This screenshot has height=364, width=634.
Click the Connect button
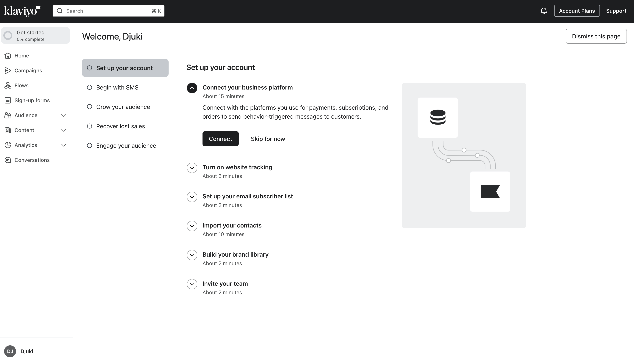click(x=220, y=139)
